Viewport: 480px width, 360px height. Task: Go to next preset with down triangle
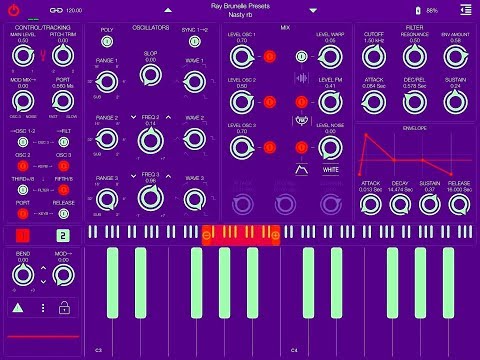pyautogui.click(x=313, y=10)
